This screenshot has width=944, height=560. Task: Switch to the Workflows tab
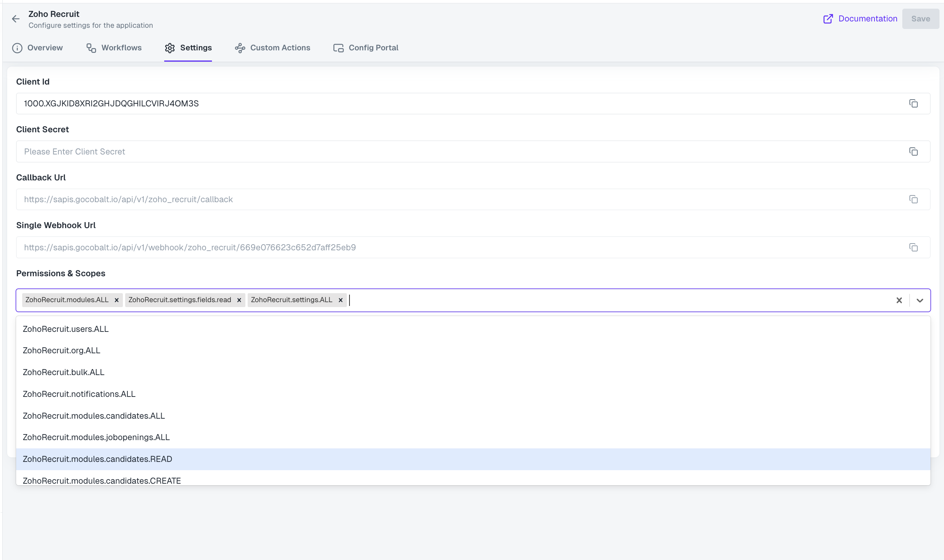[x=113, y=48]
